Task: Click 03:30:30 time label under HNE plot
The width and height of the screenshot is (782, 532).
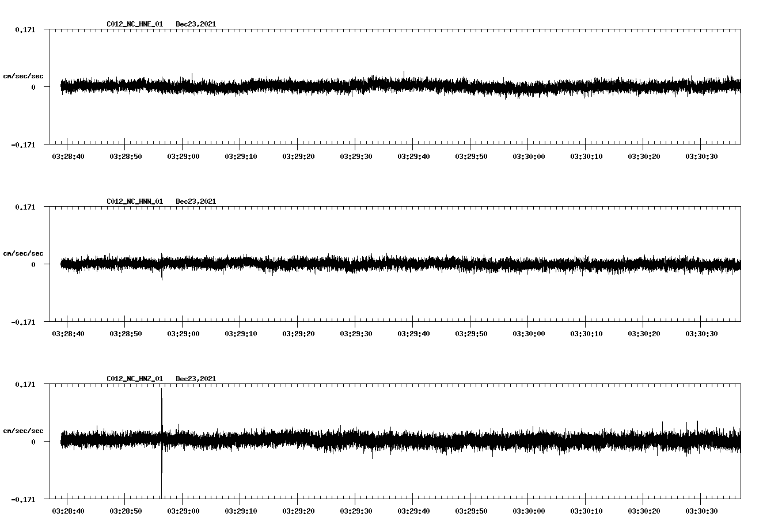Action: tap(701, 156)
